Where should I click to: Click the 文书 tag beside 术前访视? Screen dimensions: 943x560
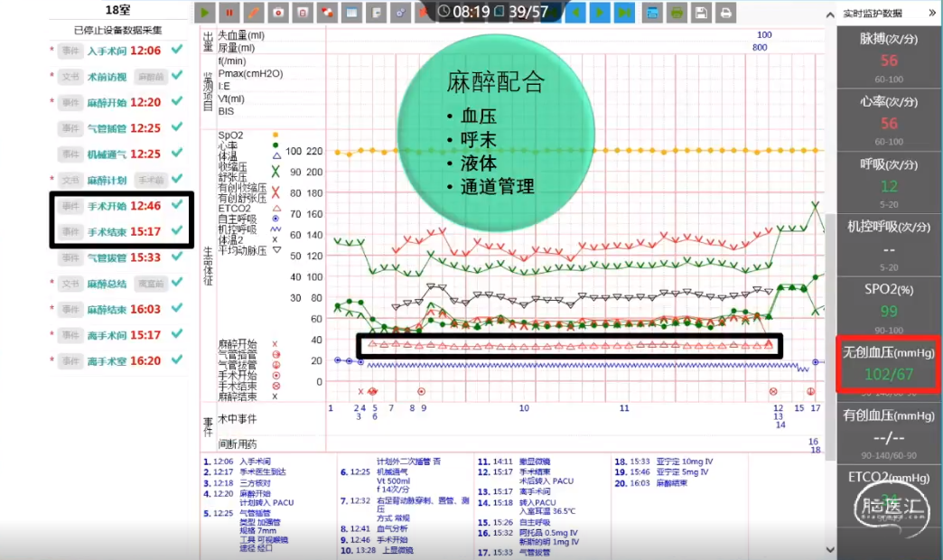tap(70, 77)
